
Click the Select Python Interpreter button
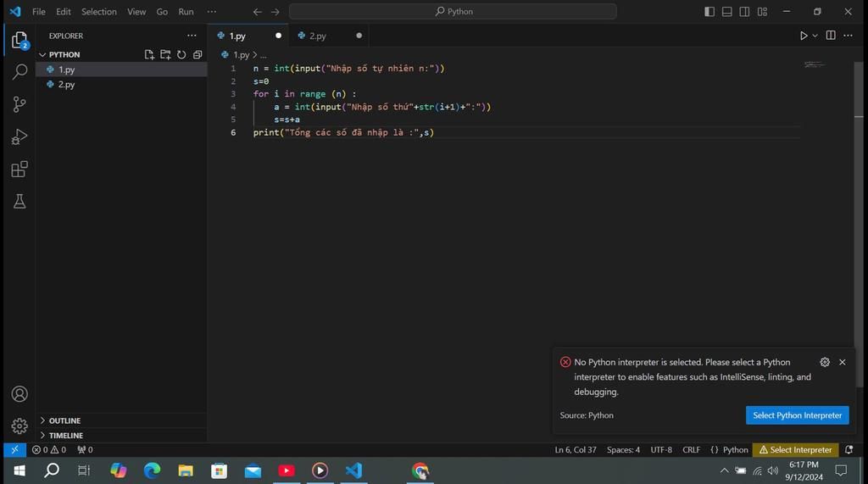797,415
